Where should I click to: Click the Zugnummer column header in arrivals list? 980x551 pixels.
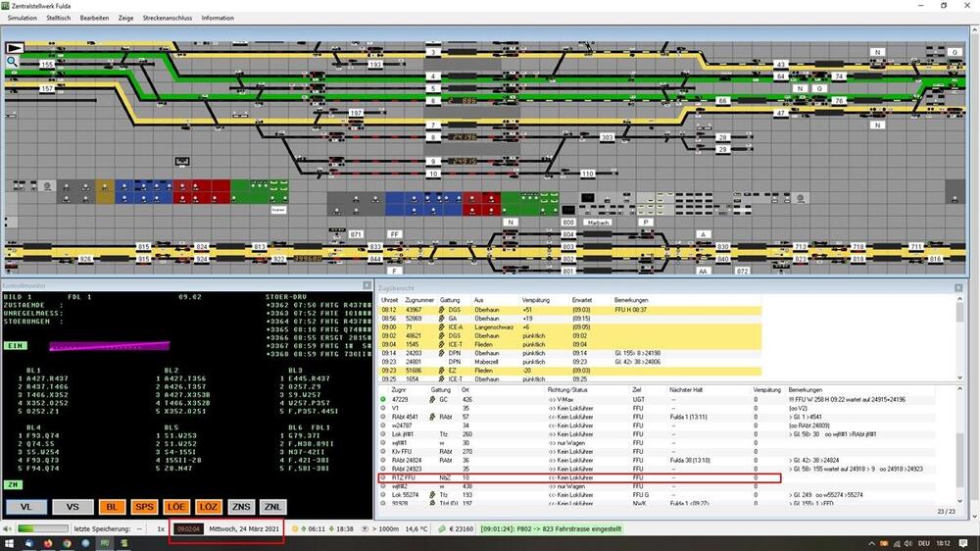418,300
